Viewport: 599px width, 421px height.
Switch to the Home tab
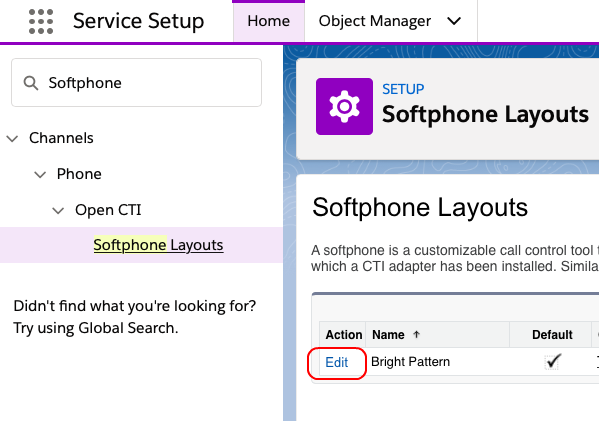coord(269,21)
